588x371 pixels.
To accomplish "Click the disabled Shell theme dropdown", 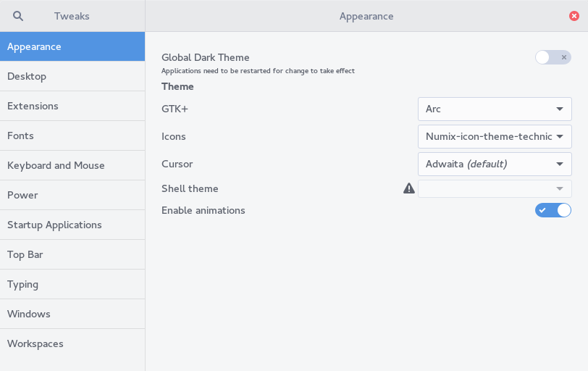I will tap(495, 188).
